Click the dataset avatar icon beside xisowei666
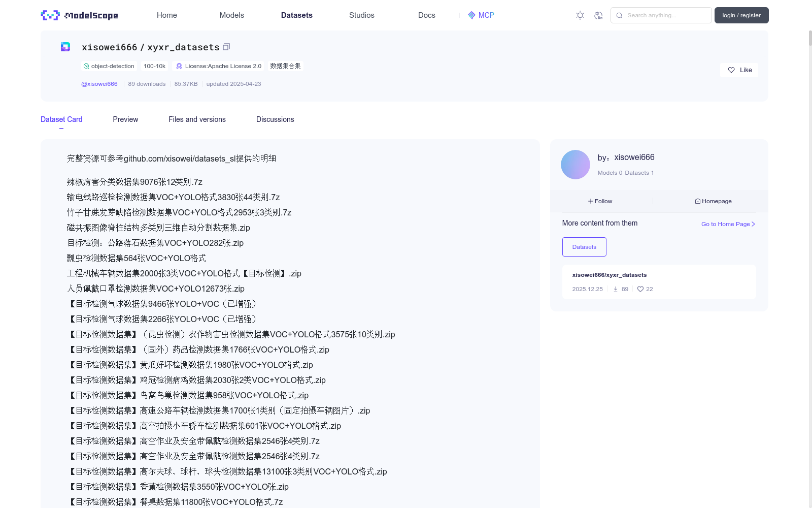The height and width of the screenshot is (508, 812). click(x=65, y=47)
